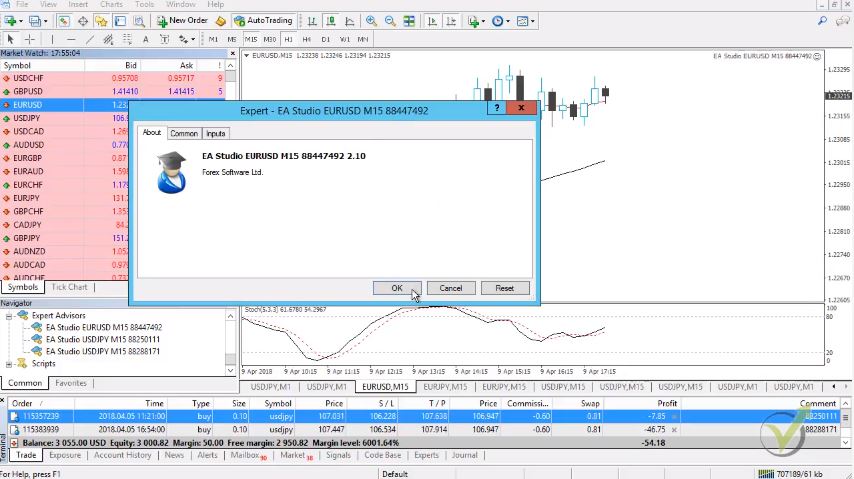Toggle Chart Shift icon
The height and width of the screenshot is (479, 854).
click(x=451, y=21)
